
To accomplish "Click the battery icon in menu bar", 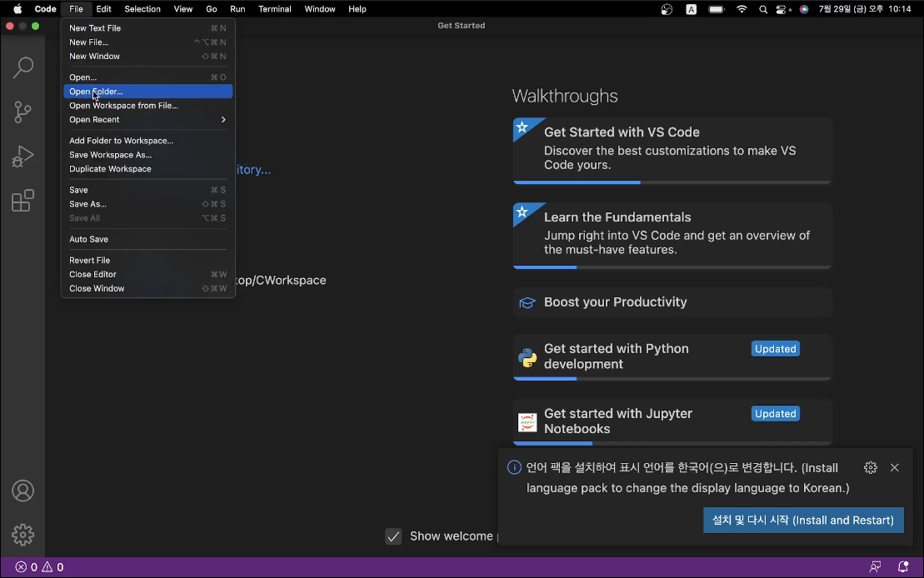I will click(x=716, y=9).
